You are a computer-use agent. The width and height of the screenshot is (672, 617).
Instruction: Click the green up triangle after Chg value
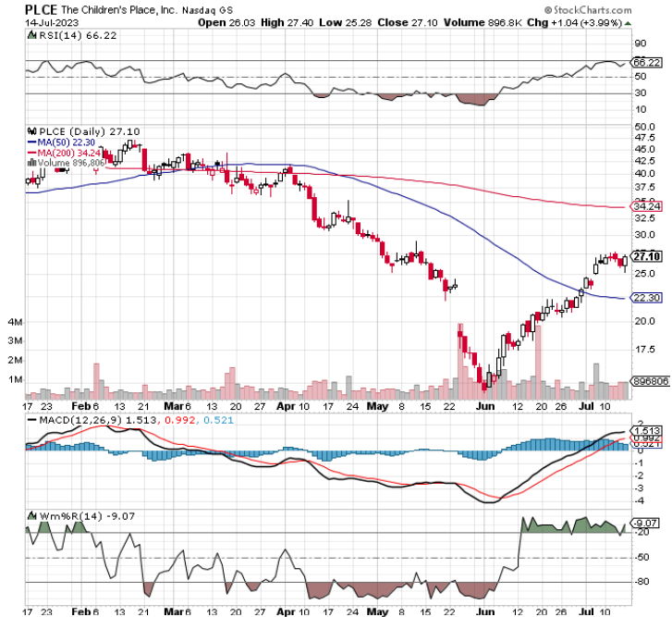(x=628, y=23)
